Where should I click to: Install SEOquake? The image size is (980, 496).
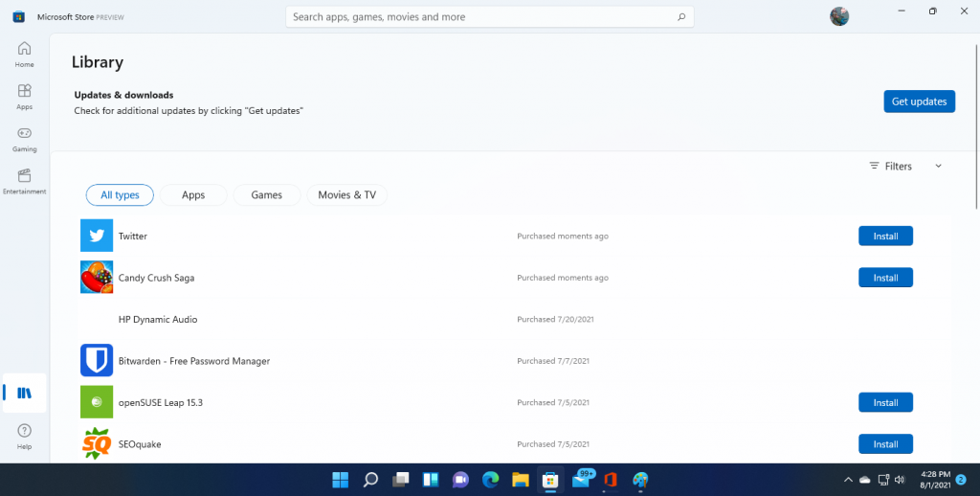tap(885, 443)
